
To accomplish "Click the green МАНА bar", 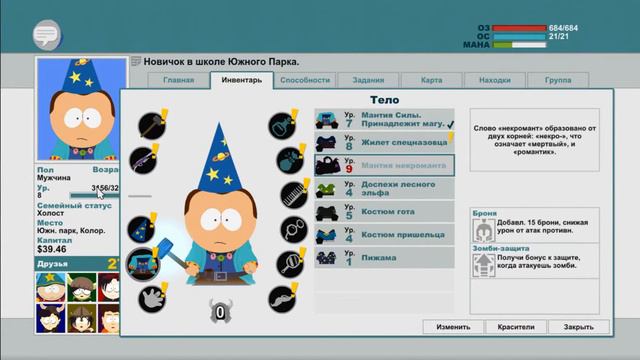I will [x=519, y=45].
